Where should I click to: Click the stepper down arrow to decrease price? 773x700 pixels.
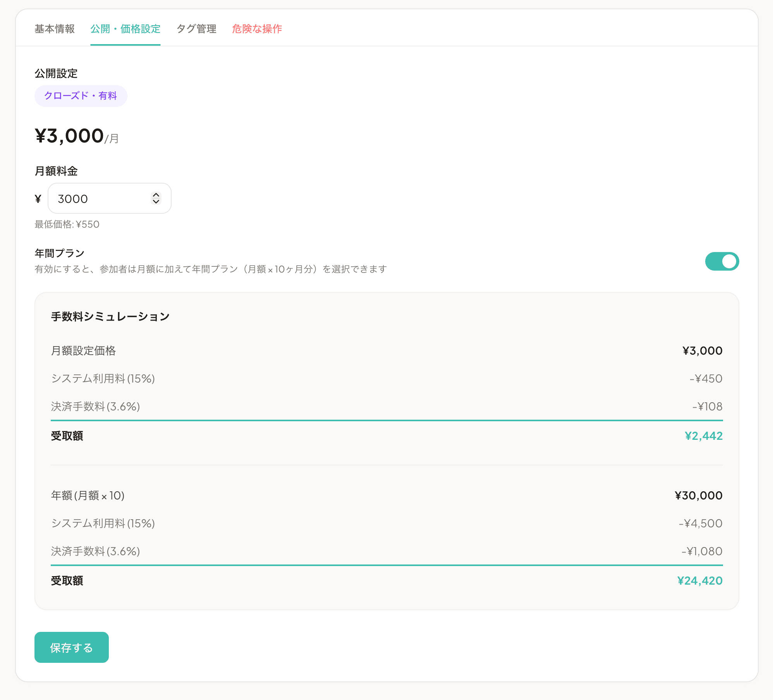point(156,202)
